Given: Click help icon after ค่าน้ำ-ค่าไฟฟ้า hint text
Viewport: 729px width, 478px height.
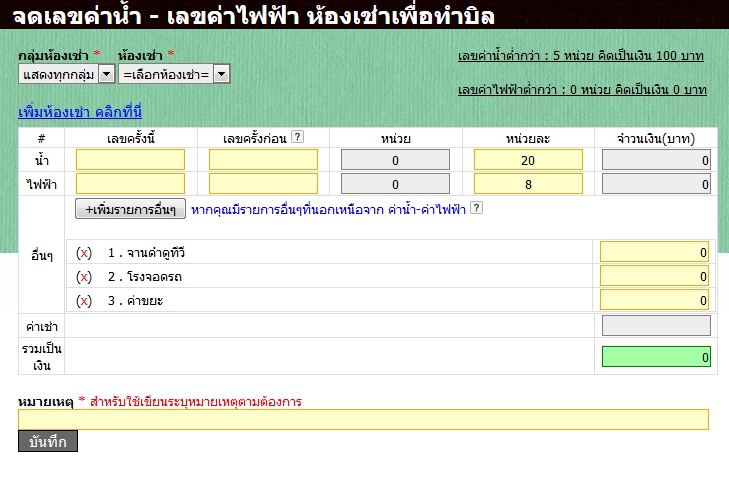Looking at the screenshot, I should tap(476, 208).
